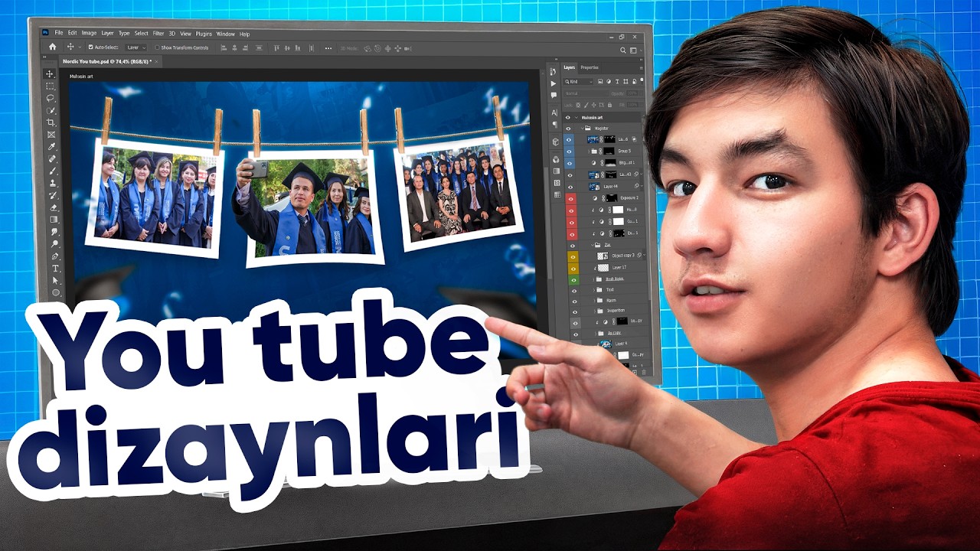Open the Kind filter dropdown

(580, 82)
